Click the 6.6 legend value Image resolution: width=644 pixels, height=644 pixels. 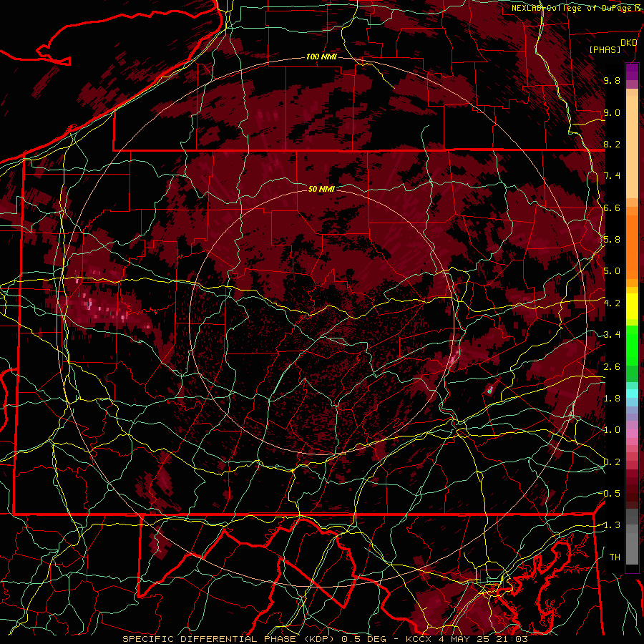point(612,208)
